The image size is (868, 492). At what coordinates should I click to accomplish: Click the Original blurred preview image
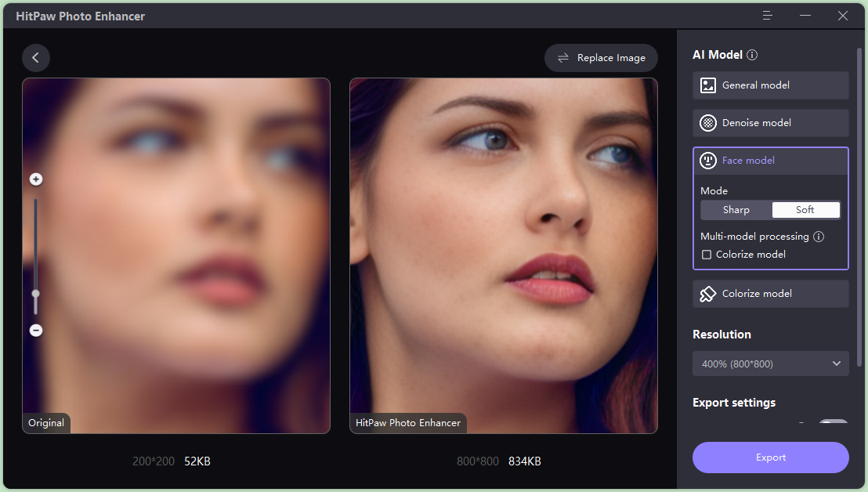(x=176, y=255)
